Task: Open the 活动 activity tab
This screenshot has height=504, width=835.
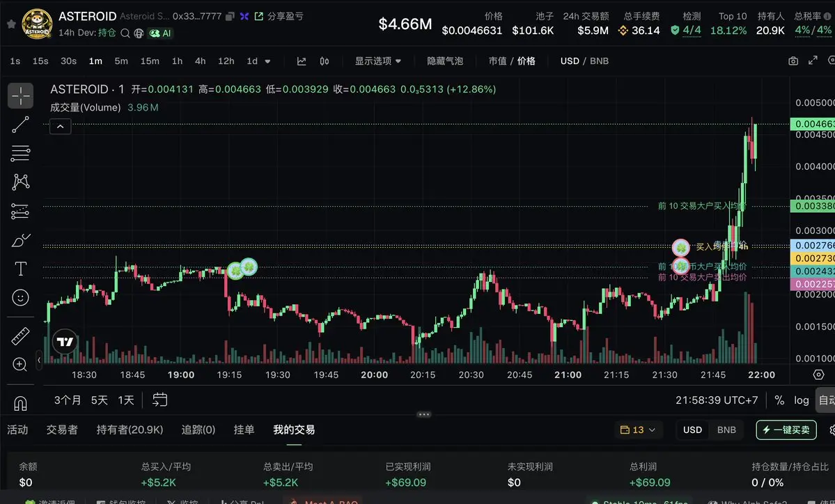Action: click(17, 430)
